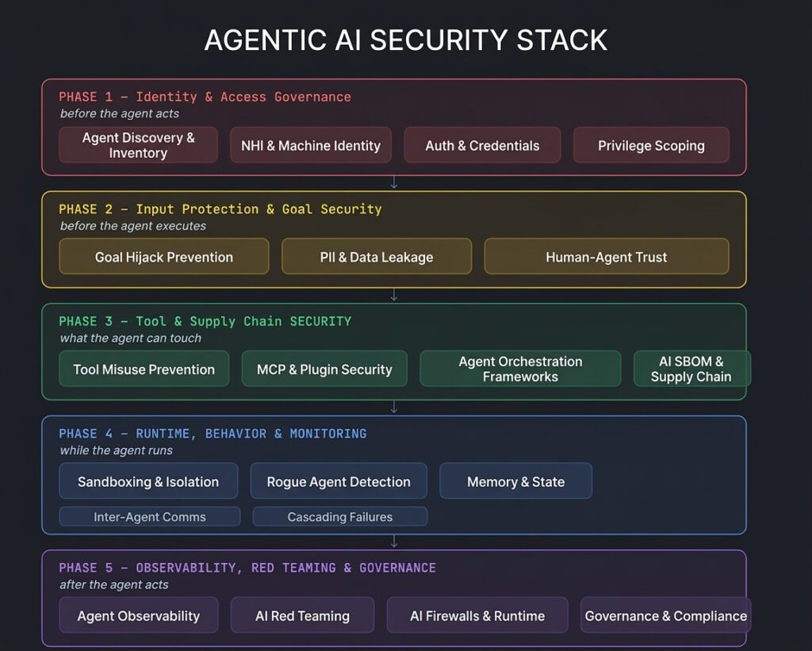Screen dimensions: 812x651
Task: Select the NHI & Machine Identity box
Action: [311, 145]
